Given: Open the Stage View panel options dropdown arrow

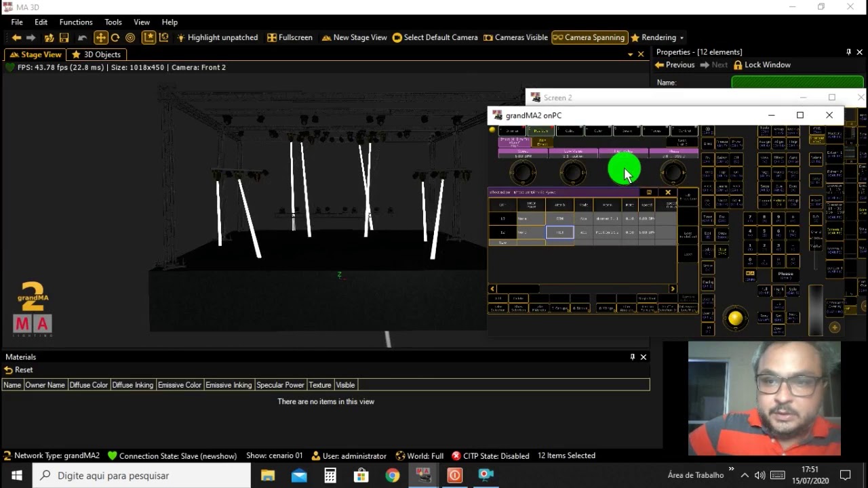Looking at the screenshot, I should pyautogui.click(x=630, y=54).
